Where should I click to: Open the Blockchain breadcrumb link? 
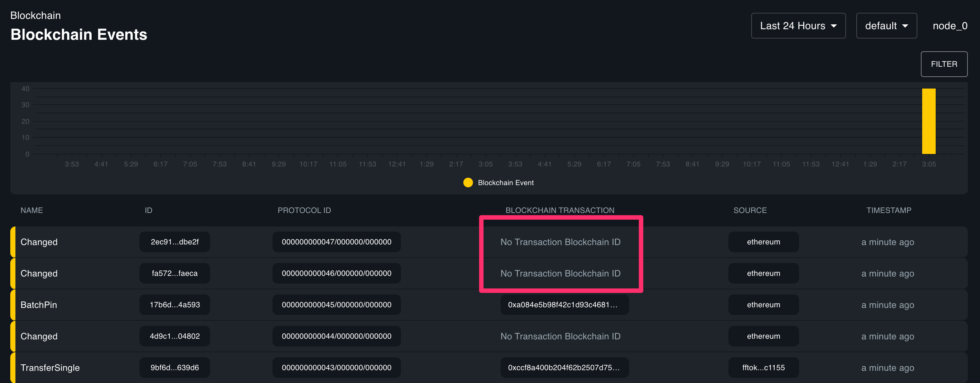(35, 15)
